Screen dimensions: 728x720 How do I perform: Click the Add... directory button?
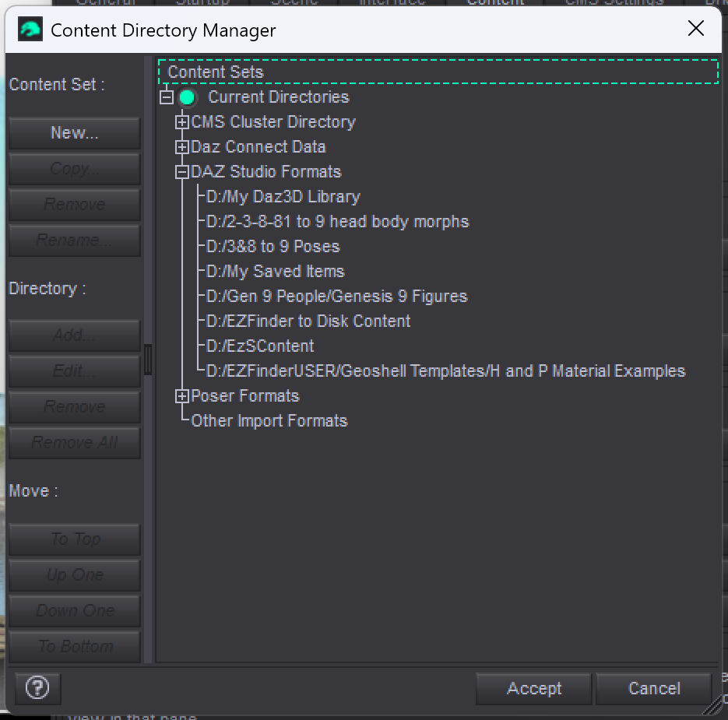coord(75,335)
